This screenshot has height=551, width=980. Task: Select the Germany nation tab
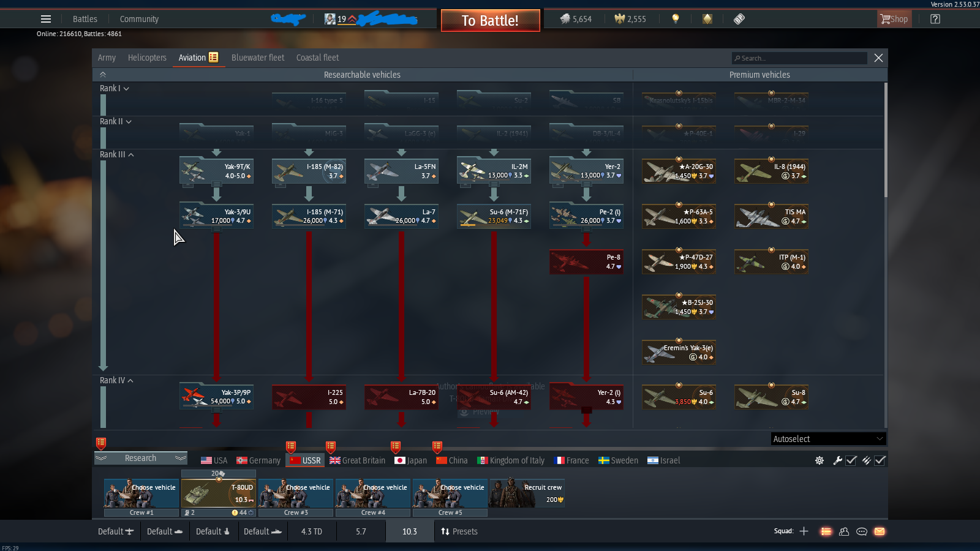click(x=258, y=460)
